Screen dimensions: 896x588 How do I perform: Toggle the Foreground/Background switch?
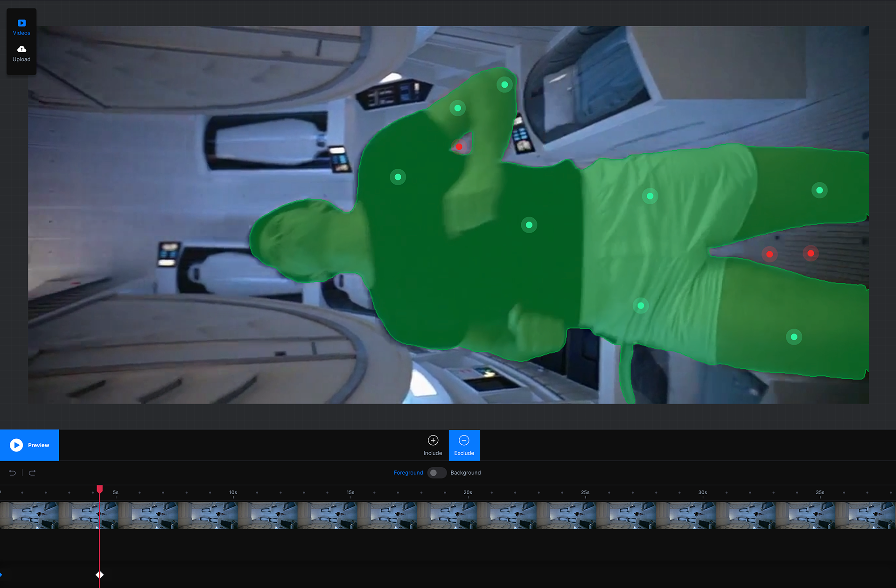pyautogui.click(x=437, y=473)
